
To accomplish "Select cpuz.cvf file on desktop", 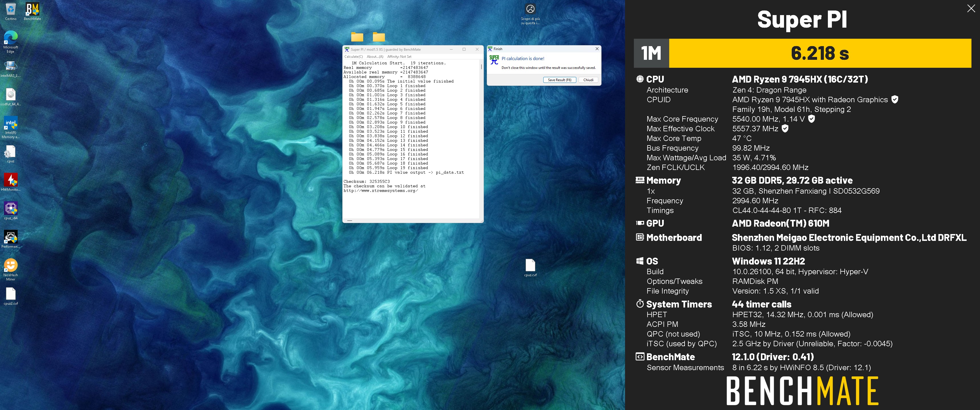I will click(x=530, y=267).
